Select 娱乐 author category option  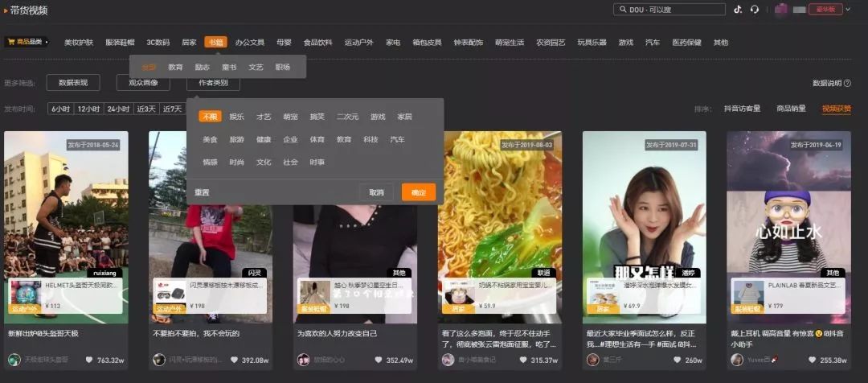tap(237, 117)
